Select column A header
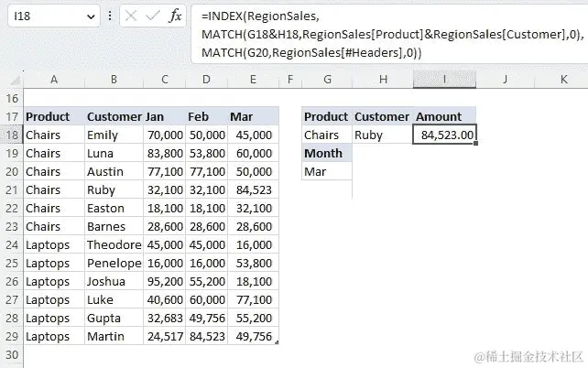 click(54, 80)
